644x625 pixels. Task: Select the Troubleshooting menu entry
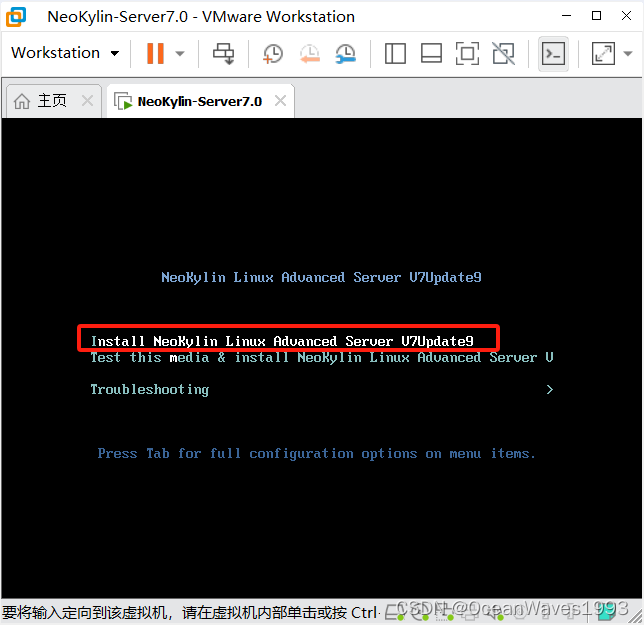(x=150, y=389)
